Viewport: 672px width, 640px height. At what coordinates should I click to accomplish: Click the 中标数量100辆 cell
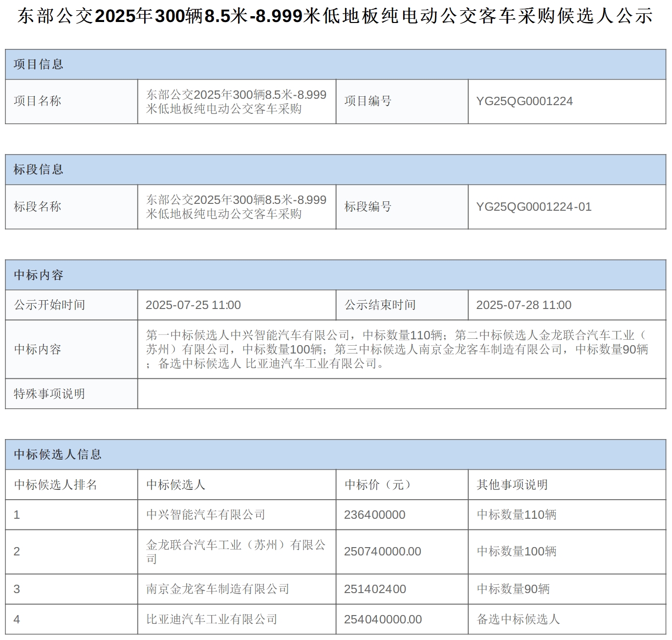[567, 552]
